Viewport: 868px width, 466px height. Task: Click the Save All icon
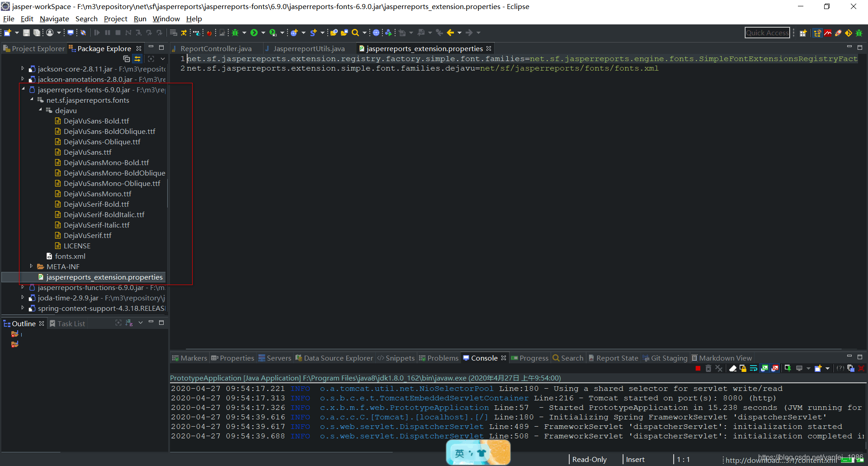click(x=37, y=33)
